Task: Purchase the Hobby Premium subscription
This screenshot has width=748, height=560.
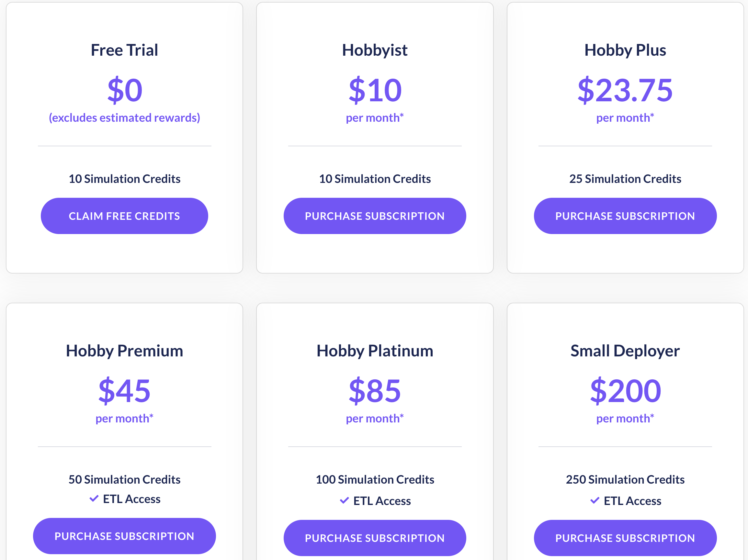Action: [124, 536]
